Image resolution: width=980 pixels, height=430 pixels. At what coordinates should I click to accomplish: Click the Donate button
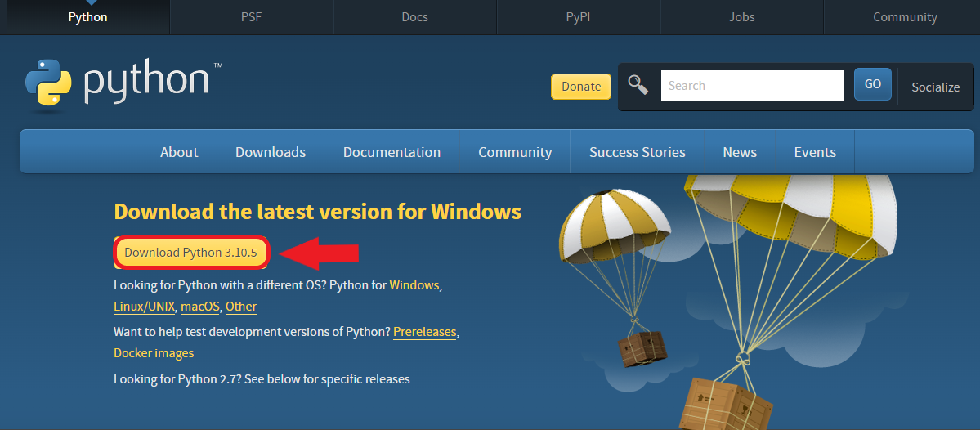point(581,87)
